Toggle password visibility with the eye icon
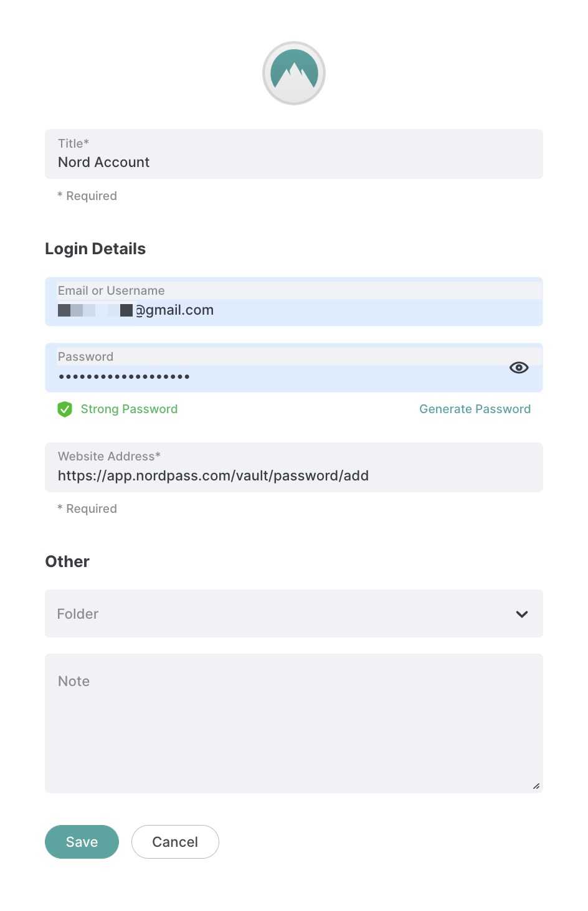This screenshot has width=588, height=911. (x=519, y=368)
